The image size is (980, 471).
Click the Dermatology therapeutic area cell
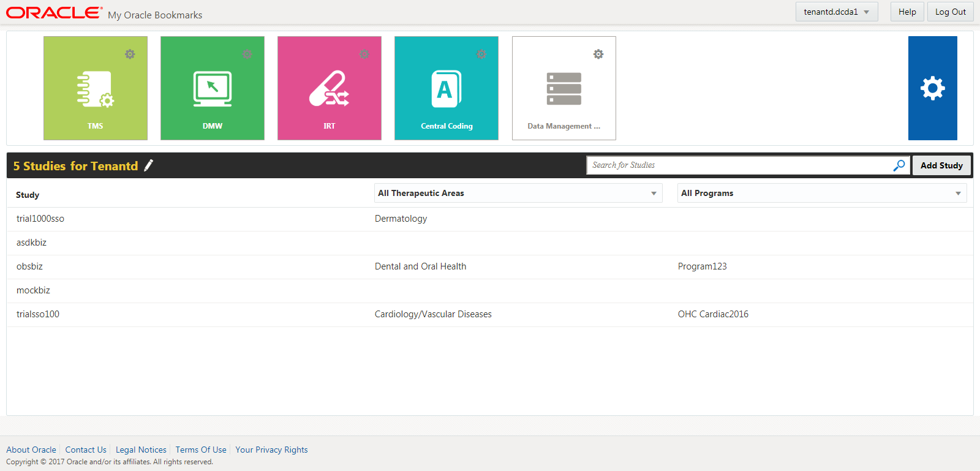401,219
